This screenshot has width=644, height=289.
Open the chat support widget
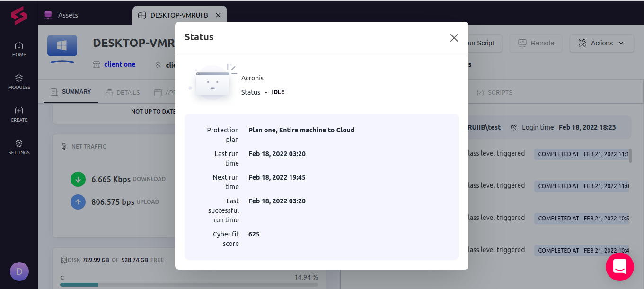click(619, 267)
